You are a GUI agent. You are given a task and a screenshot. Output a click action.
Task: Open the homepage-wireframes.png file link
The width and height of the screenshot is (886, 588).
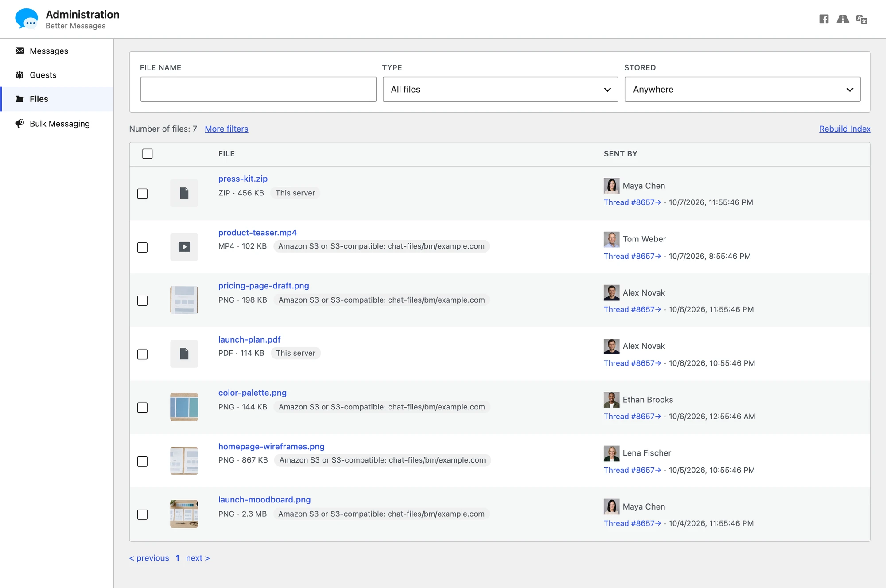coord(271,447)
